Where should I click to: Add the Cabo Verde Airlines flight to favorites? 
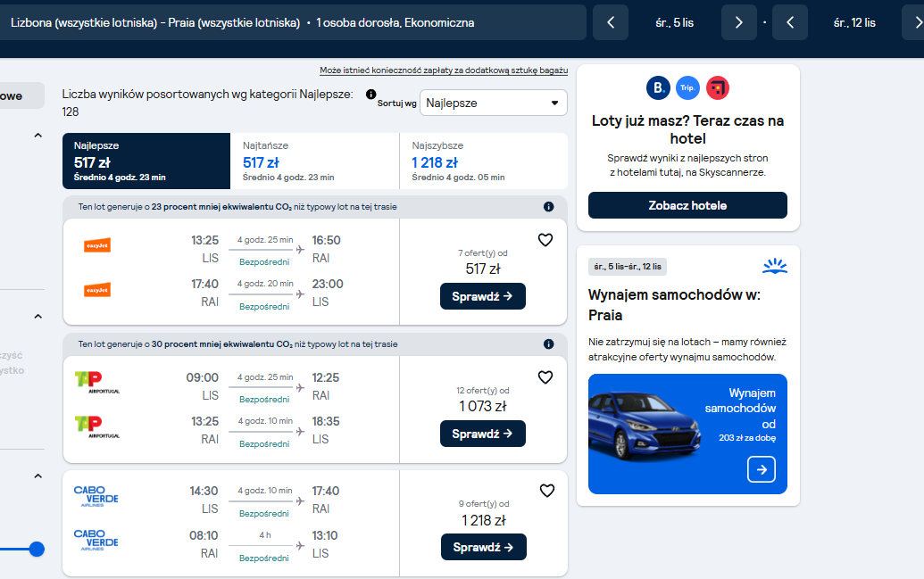pos(547,491)
